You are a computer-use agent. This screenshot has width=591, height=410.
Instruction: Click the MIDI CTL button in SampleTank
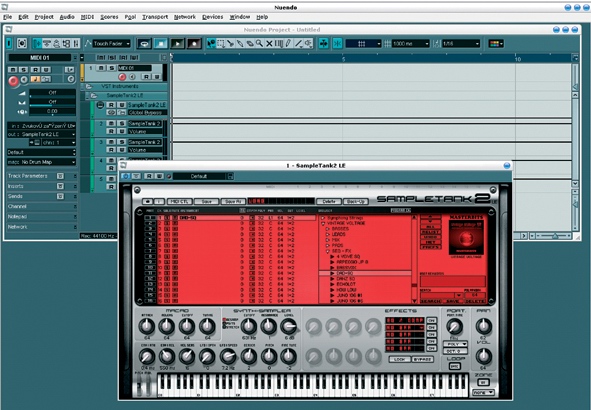pos(179,202)
